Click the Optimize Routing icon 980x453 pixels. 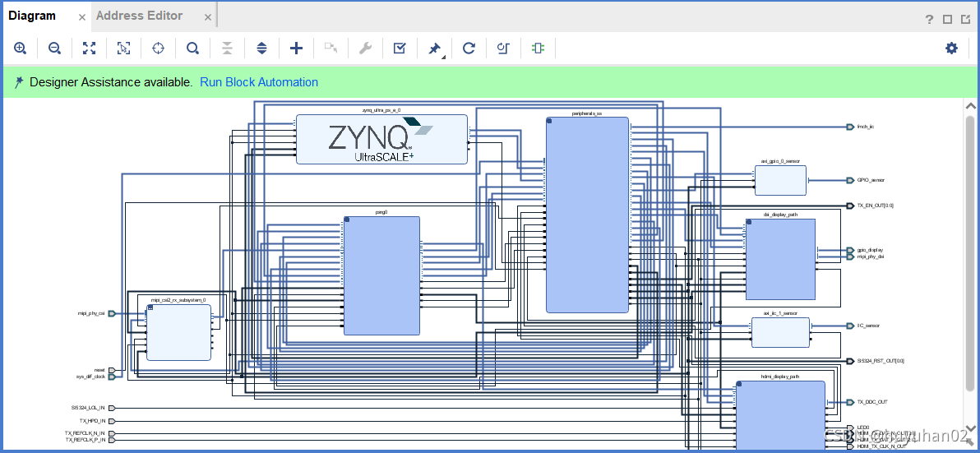503,49
